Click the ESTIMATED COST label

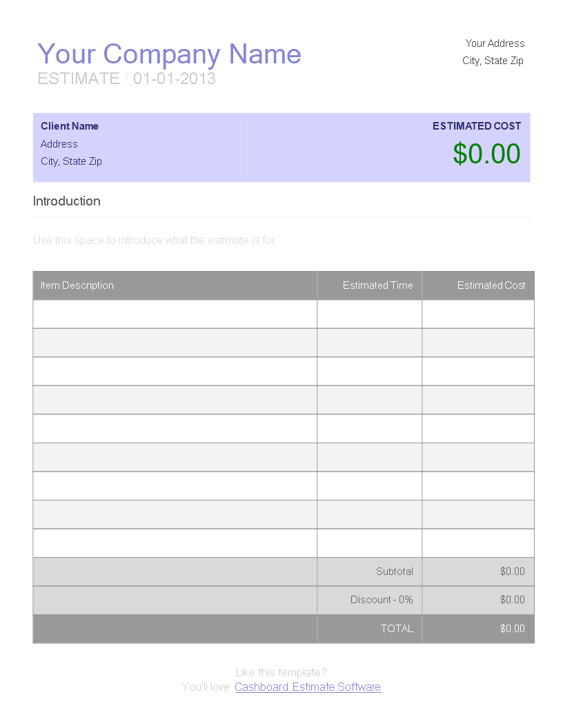477,126
